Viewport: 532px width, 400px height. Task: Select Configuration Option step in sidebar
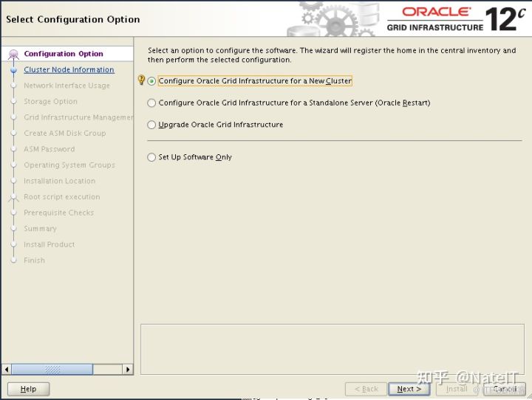pyautogui.click(x=64, y=54)
